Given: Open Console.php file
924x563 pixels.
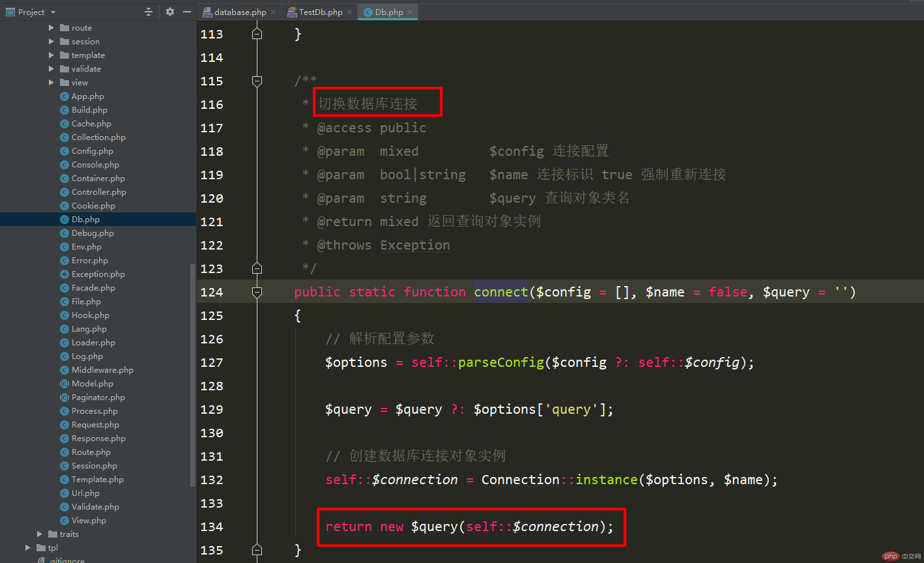Looking at the screenshot, I should pos(95,165).
